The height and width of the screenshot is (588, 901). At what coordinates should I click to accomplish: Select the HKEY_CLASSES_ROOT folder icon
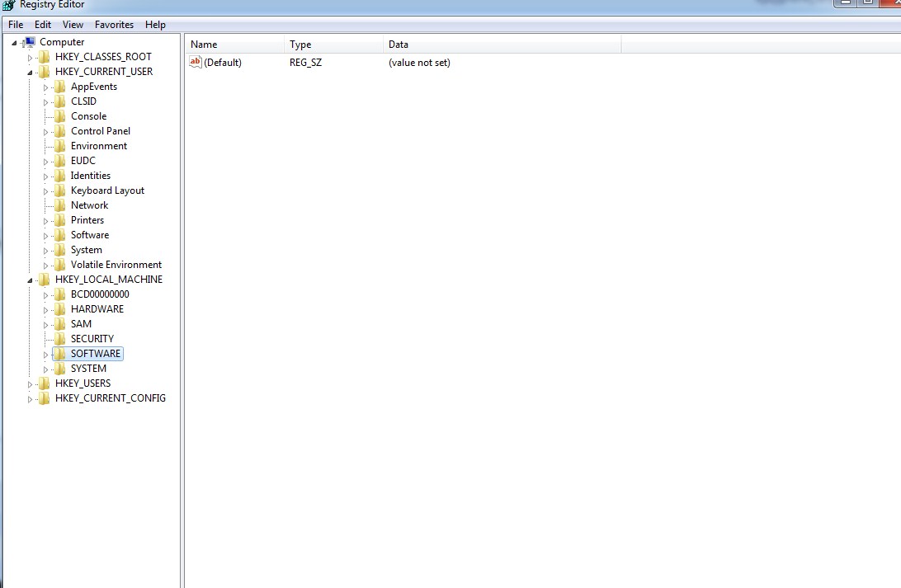(44, 56)
